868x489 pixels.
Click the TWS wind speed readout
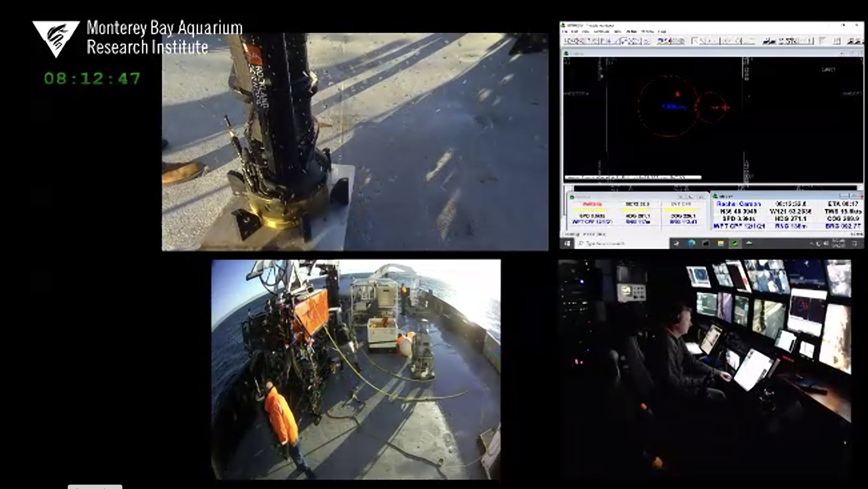(x=843, y=211)
